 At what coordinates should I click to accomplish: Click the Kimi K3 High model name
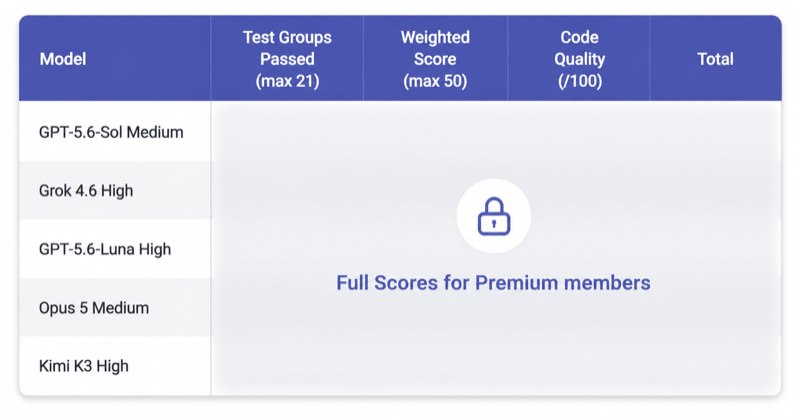point(84,366)
